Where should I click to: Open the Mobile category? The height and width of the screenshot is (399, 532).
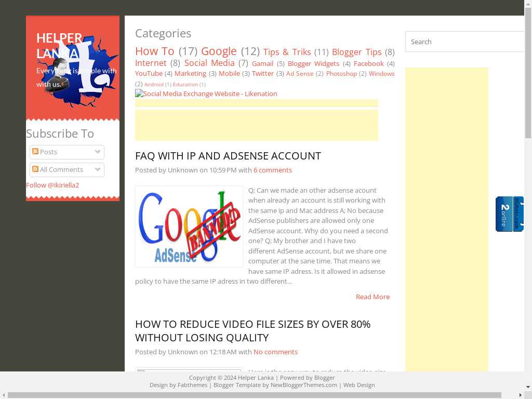click(x=229, y=74)
